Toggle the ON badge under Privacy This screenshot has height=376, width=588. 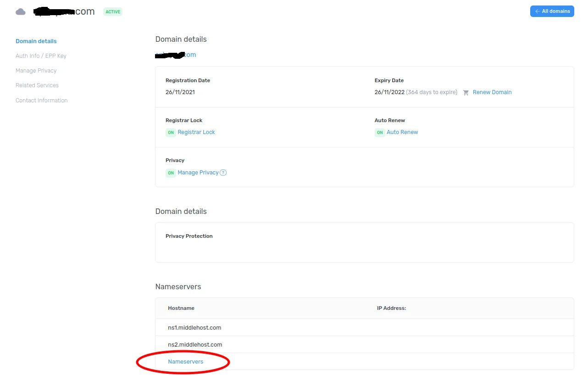pos(171,173)
